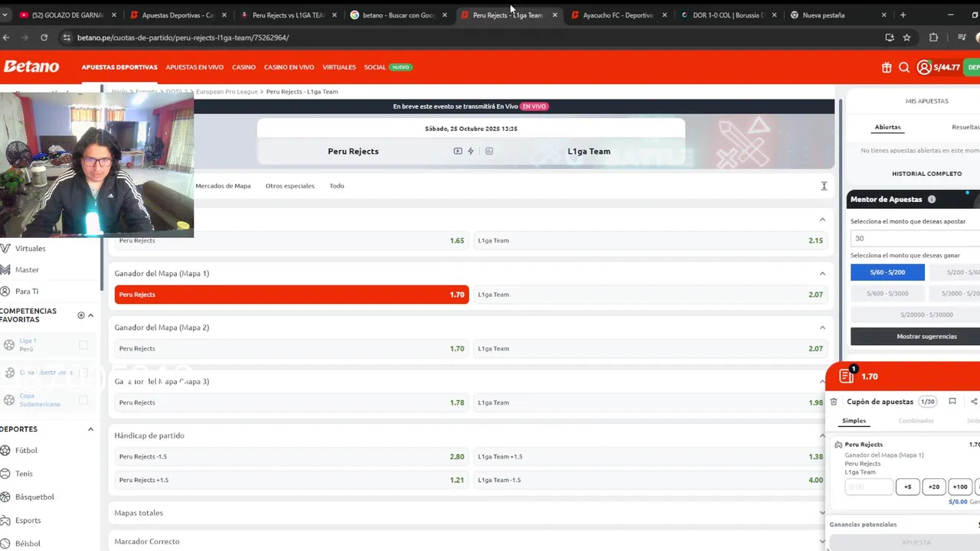Switch to the Otros especiales tab
The height and width of the screenshot is (551, 980).
tap(290, 186)
